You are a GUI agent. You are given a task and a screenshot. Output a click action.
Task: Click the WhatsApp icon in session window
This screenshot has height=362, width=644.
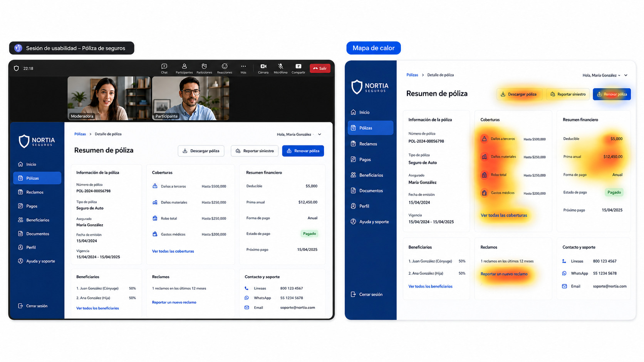point(247,298)
